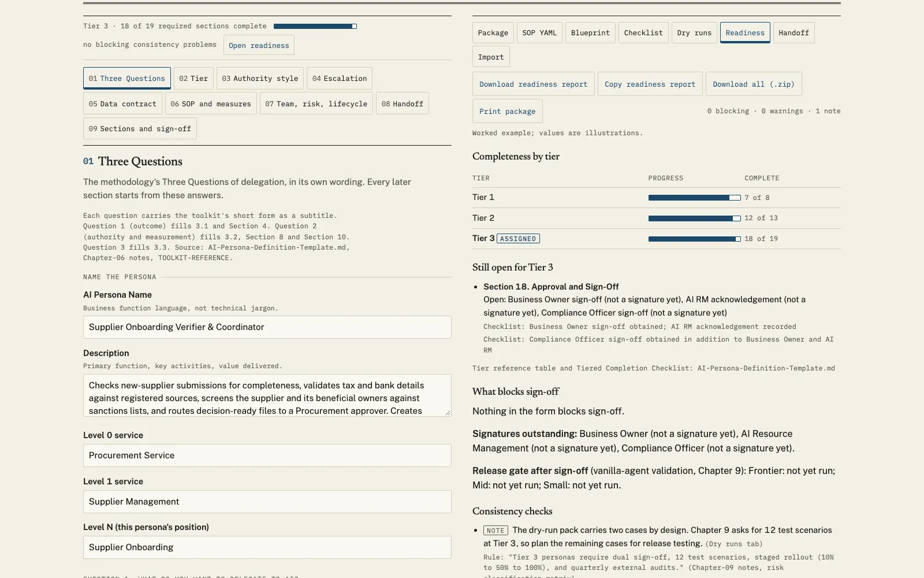Viewport: 924px width, 578px height.
Task: Click the '(Dry runs tab)' reference text
Action: 734,544
